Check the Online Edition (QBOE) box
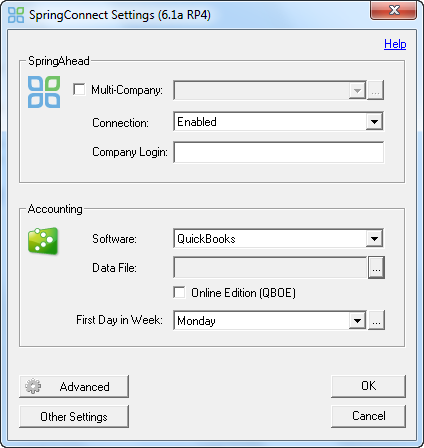This screenshot has height=448, width=424. click(x=179, y=292)
